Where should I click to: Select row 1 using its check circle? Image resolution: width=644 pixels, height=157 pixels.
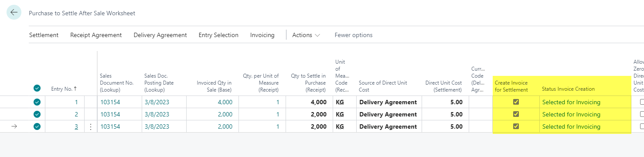[37, 102]
